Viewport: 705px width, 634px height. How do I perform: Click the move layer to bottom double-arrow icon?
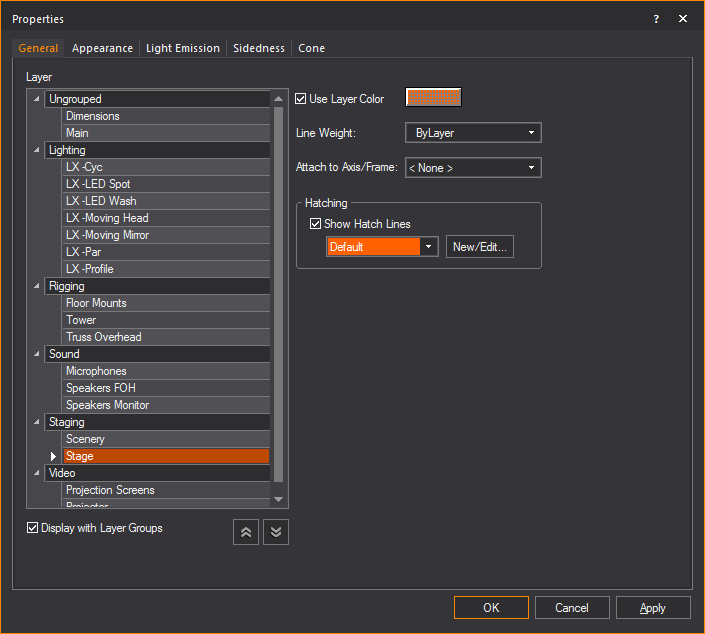276,532
